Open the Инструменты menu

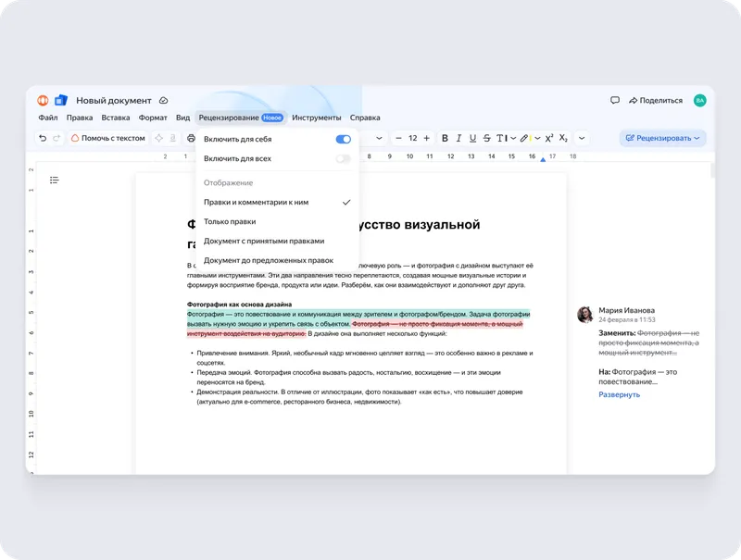coord(316,118)
